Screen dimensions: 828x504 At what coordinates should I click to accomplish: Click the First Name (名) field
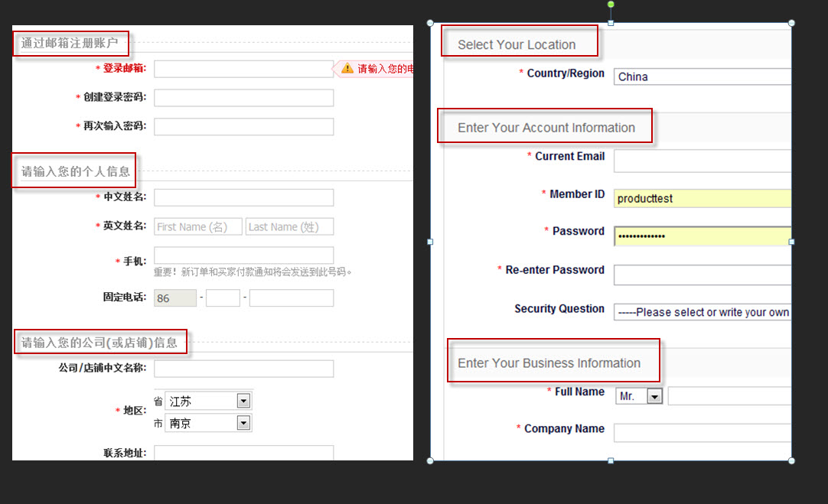pyautogui.click(x=198, y=226)
